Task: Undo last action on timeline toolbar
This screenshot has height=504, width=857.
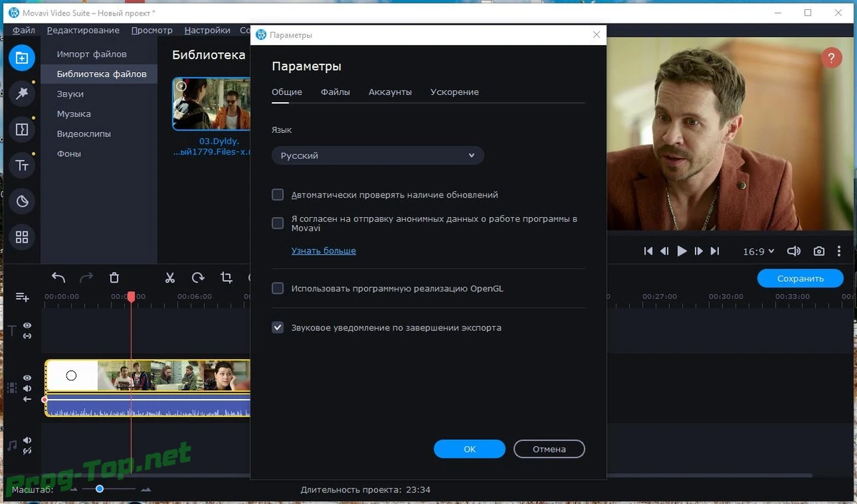Action: 59,278
